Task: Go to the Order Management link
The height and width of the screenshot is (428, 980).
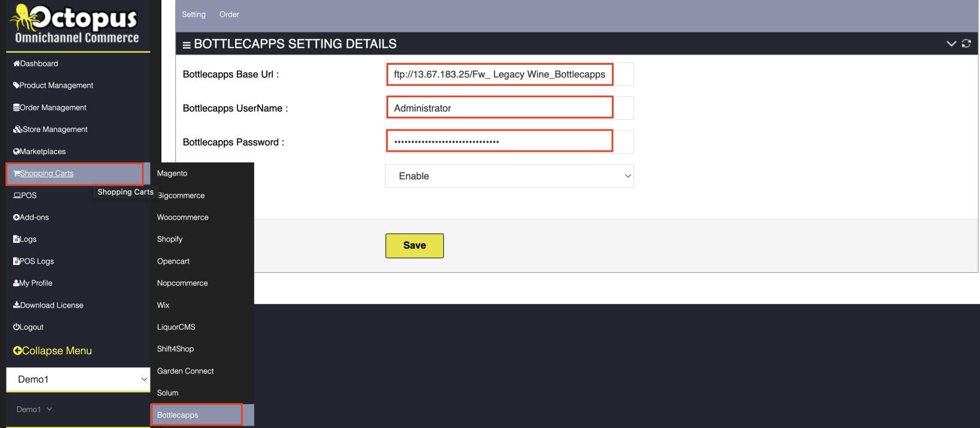Action: coord(53,108)
